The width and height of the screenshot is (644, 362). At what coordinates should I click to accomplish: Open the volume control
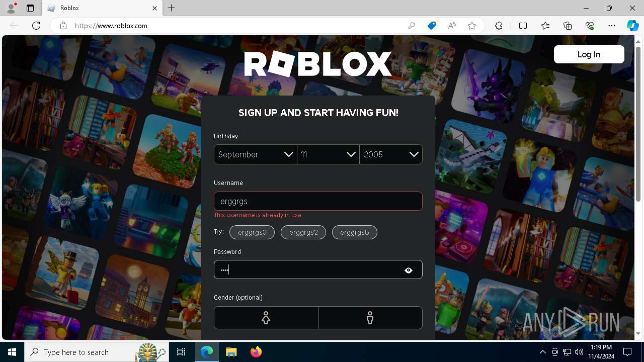pos(579,352)
